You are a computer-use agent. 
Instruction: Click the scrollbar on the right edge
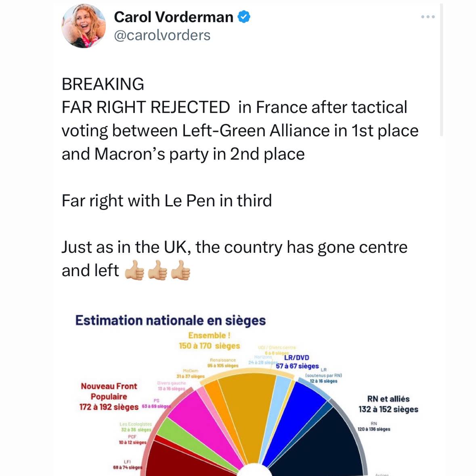[441, 69]
